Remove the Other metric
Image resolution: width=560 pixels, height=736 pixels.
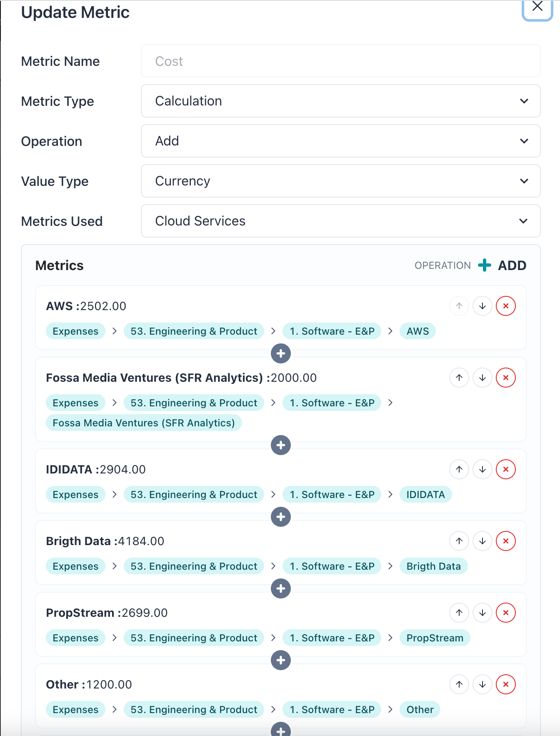pos(506,684)
